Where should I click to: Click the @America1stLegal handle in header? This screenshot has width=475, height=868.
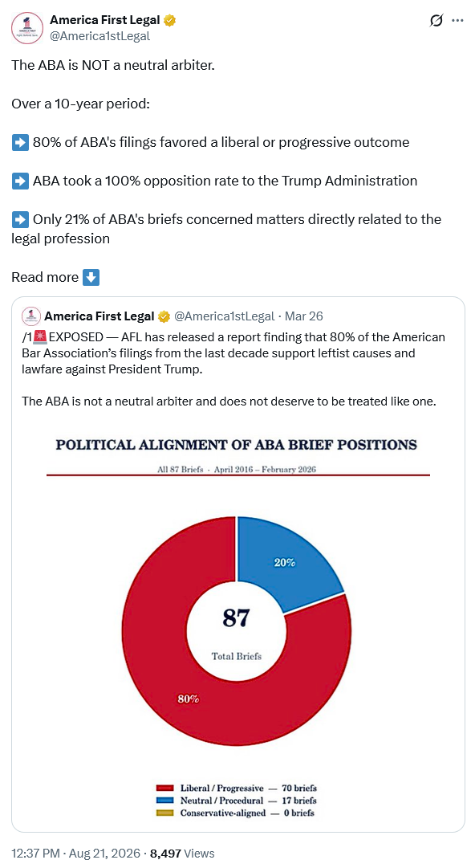click(x=100, y=36)
